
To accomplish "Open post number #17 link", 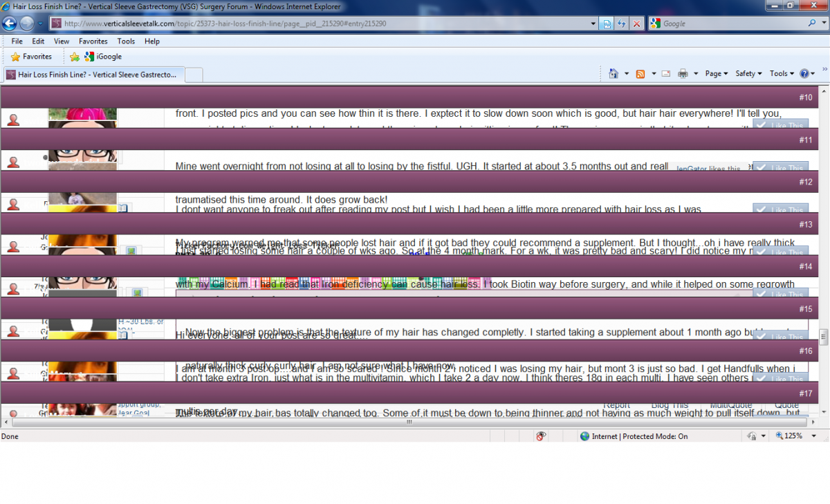I will 805,393.
